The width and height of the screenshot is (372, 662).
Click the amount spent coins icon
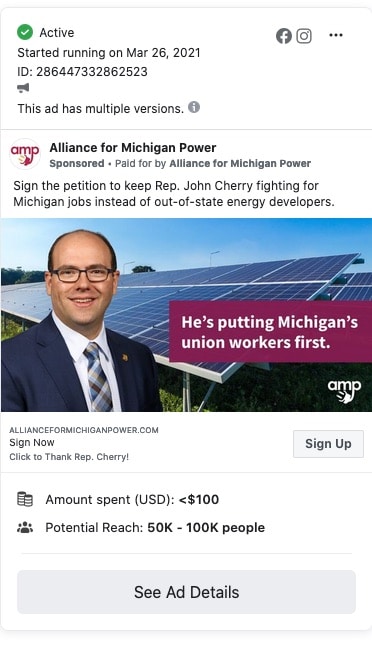(25, 499)
